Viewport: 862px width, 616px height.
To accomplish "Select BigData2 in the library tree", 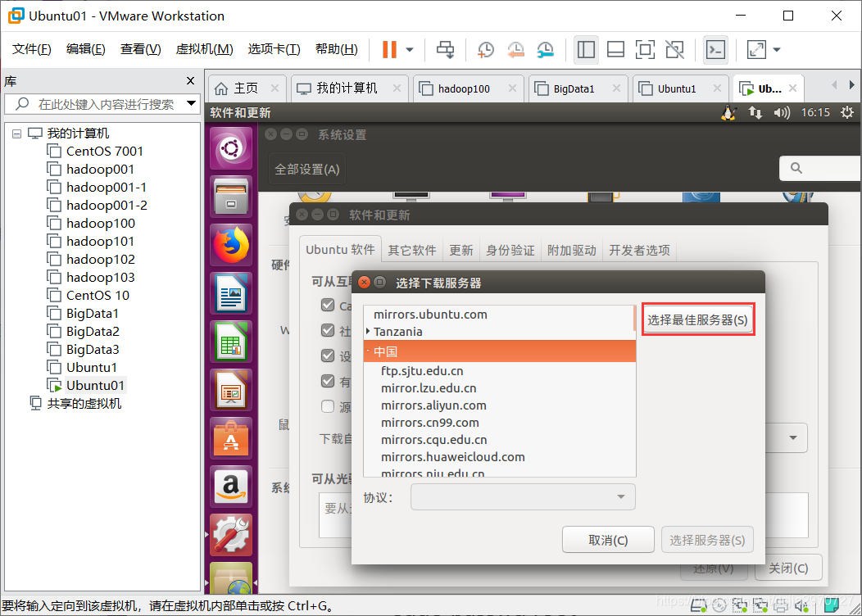I will [x=93, y=332].
